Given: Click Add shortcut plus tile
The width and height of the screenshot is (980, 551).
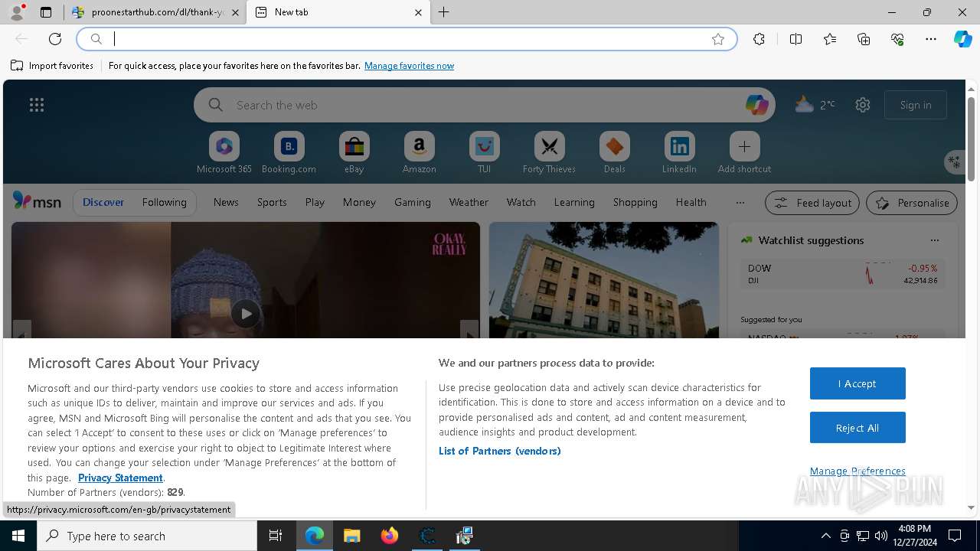Looking at the screenshot, I should [744, 152].
